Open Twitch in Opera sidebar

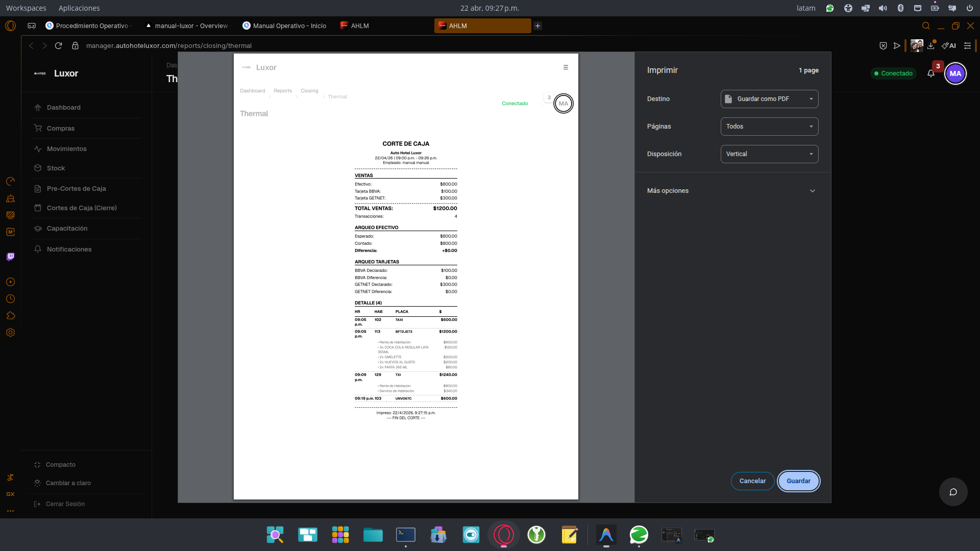click(10, 257)
